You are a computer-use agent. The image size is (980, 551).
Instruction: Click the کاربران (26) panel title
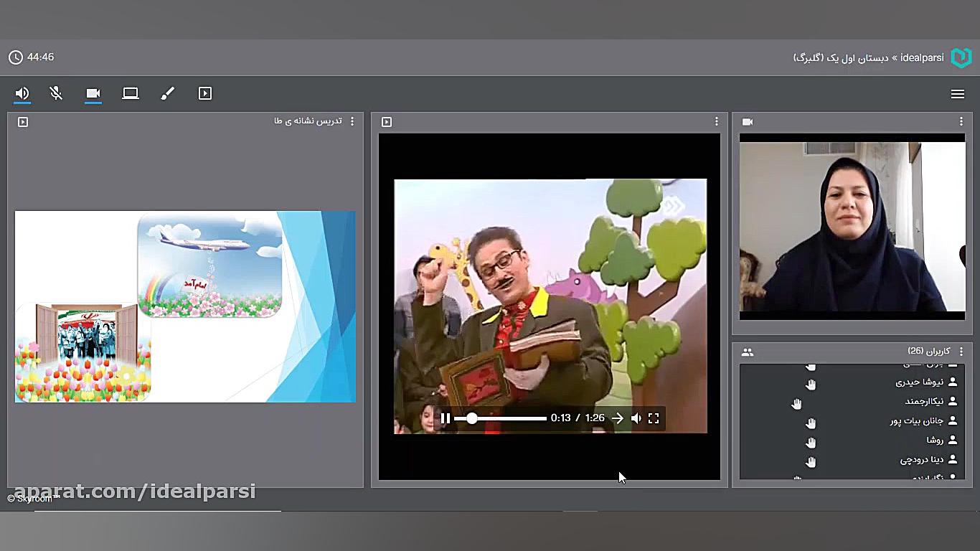pos(929,352)
